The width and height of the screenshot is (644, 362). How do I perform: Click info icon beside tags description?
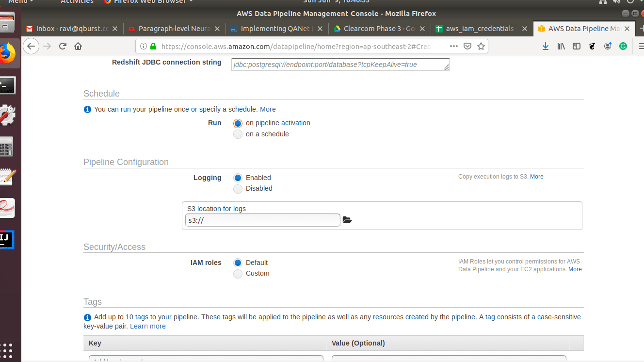87,317
